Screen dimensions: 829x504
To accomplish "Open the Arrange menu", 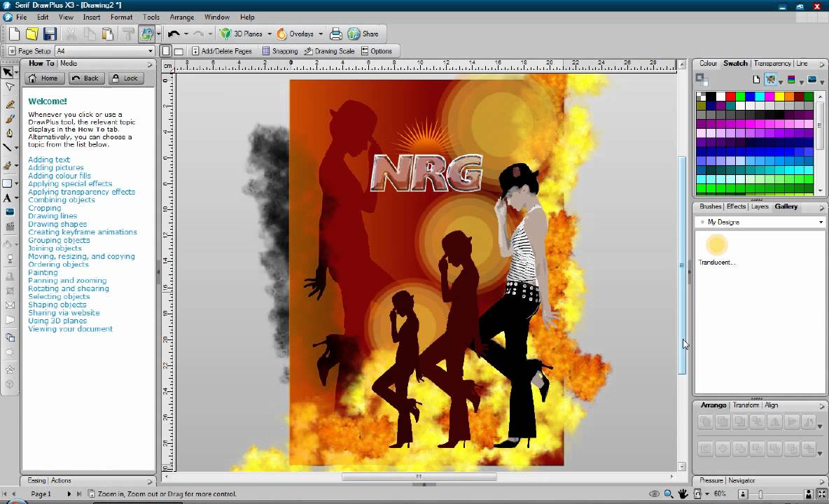I will pos(182,17).
